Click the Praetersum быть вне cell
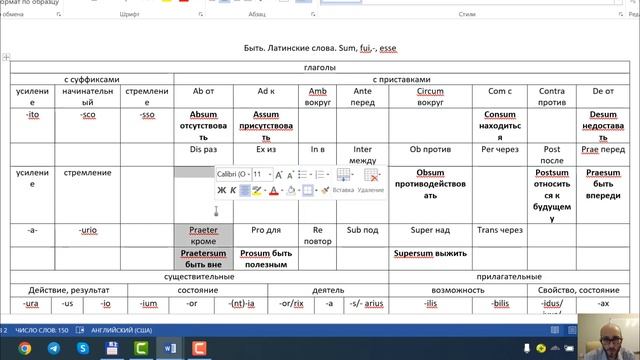This screenshot has width=640, height=360. 203,259
